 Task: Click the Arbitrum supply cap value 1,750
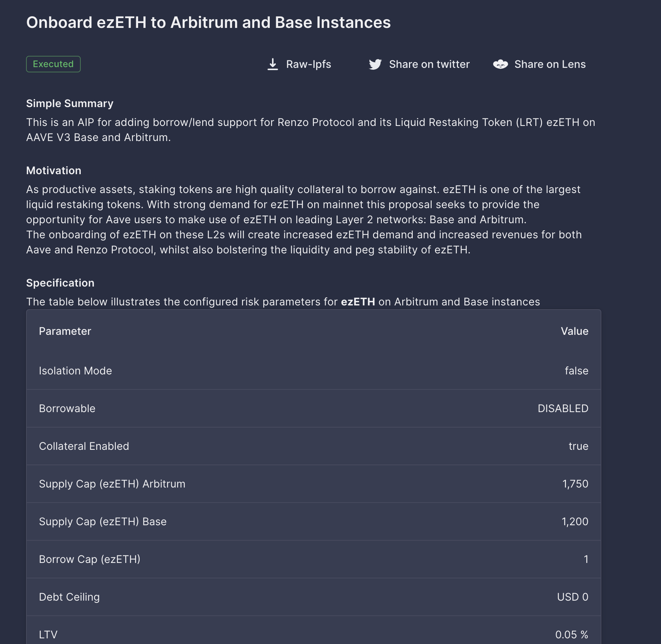[575, 484]
